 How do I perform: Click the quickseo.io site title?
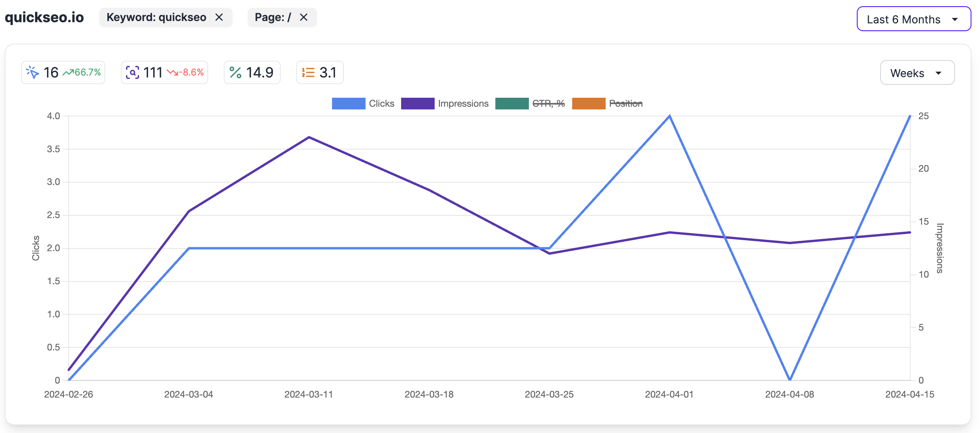point(44,18)
